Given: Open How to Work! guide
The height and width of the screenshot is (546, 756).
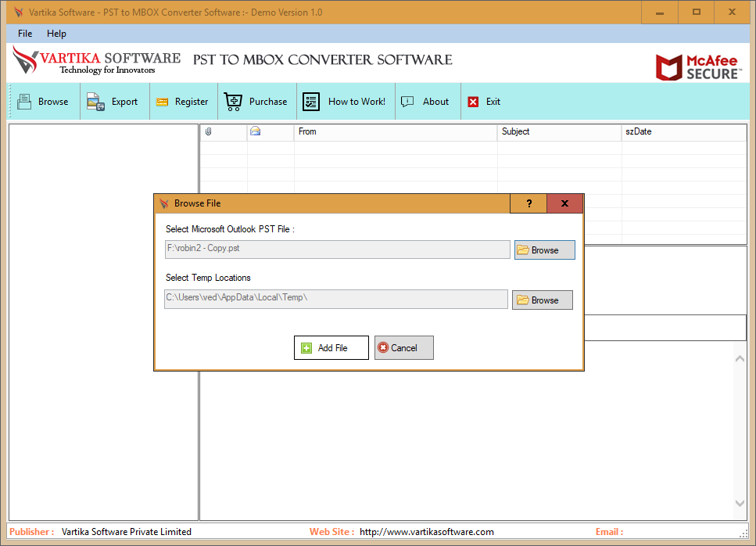Looking at the screenshot, I should tap(346, 102).
